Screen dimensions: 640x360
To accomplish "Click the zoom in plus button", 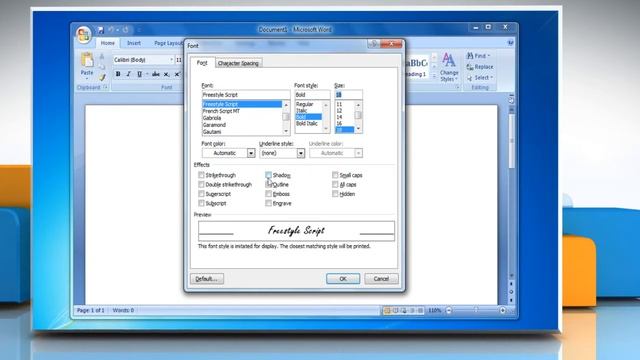I will click(502, 311).
